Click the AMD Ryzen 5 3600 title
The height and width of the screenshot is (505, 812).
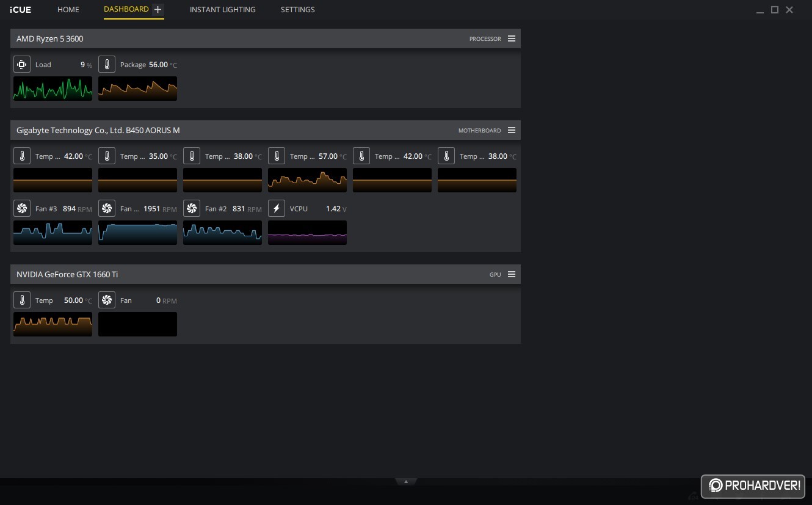[x=49, y=38]
